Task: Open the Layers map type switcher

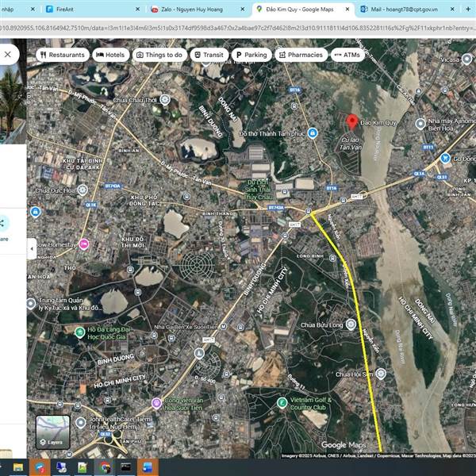Action: coord(53,432)
